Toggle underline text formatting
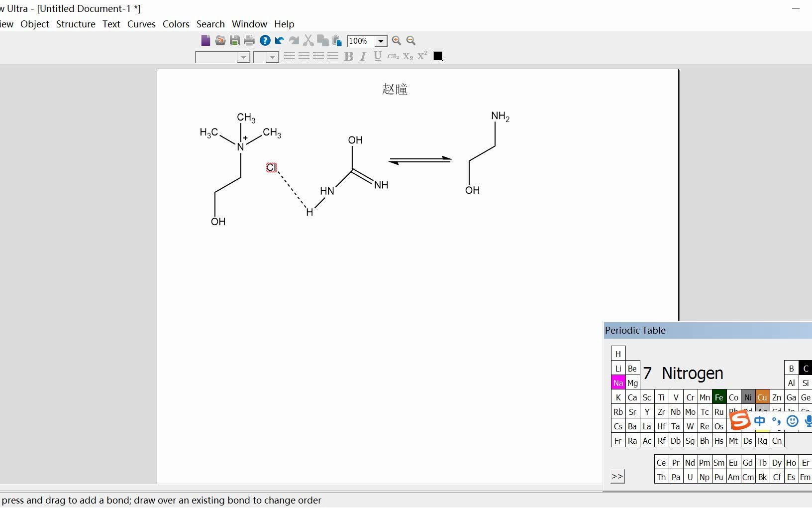812x508 pixels. pos(377,56)
